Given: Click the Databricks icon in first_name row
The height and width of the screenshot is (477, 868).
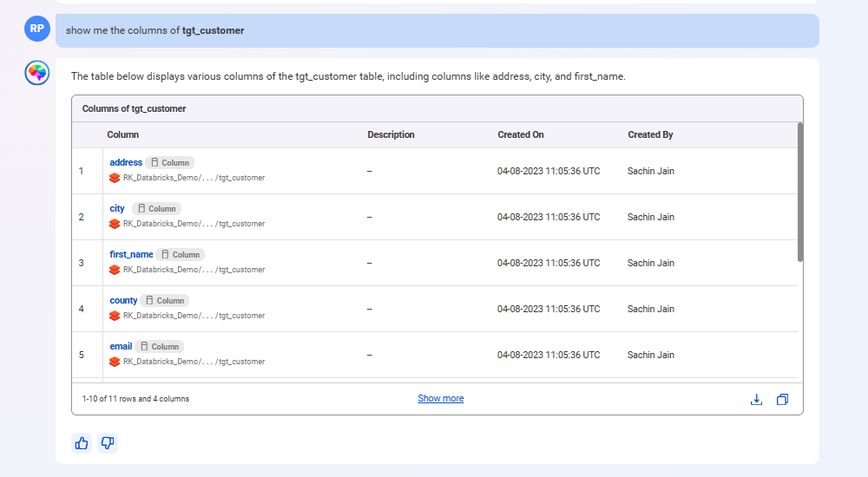Looking at the screenshot, I should [x=115, y=270].
